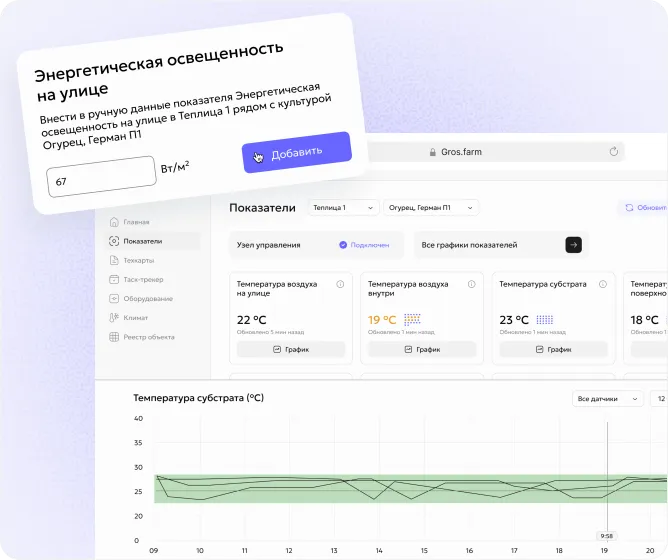Image resolution: width=668 pixels, height=560 pixels.
Task: Click the Обновить refresh button
Action: tap(643, 208)
